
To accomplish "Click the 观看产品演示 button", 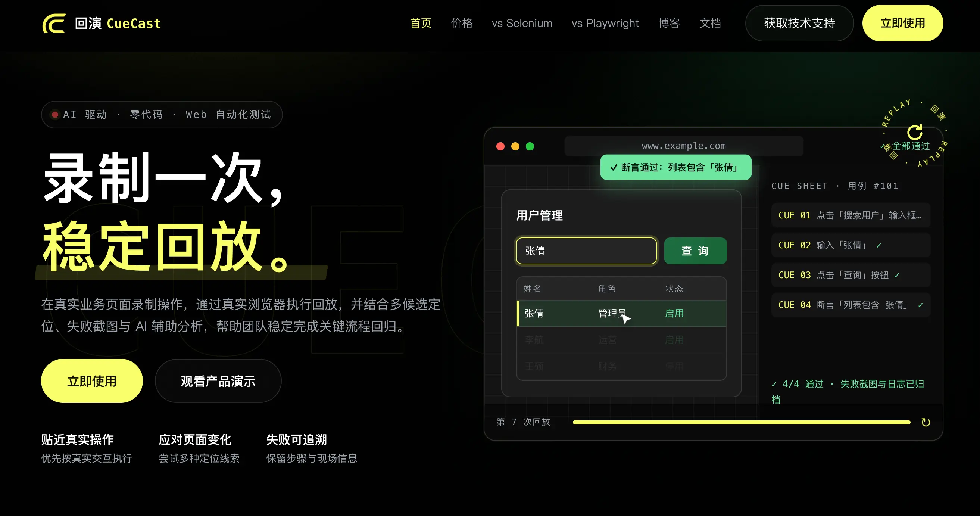I will [218, 381].
